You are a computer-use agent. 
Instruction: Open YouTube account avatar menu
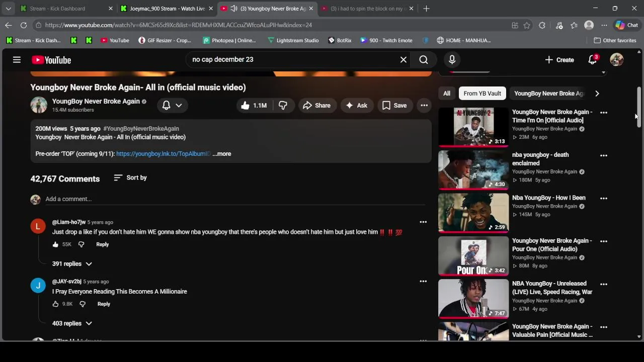(617, 60)
